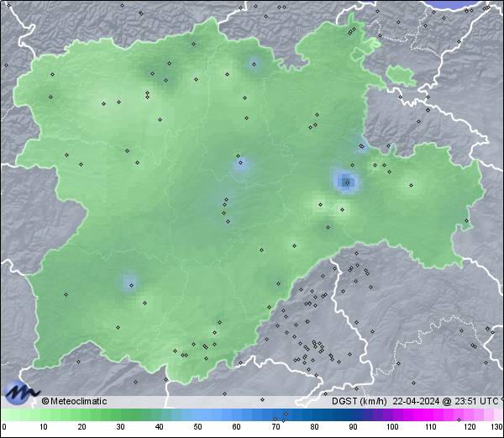
Task: Click the scale label 20
Action: [82, 427]
